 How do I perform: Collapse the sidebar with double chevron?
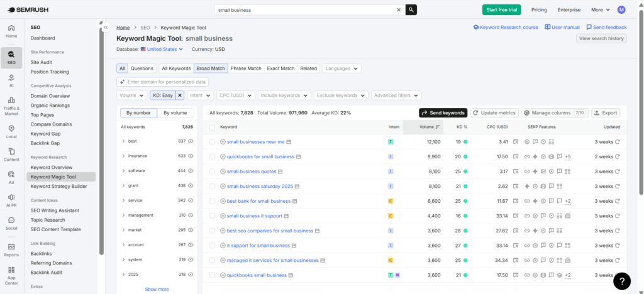click(106, 28)
